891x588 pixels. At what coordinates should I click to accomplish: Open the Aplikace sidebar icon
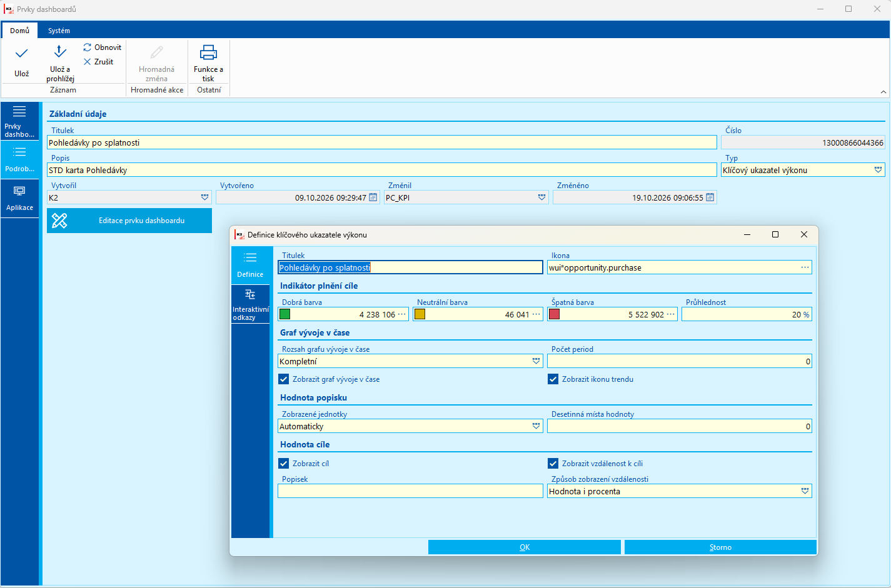[19, 191]
